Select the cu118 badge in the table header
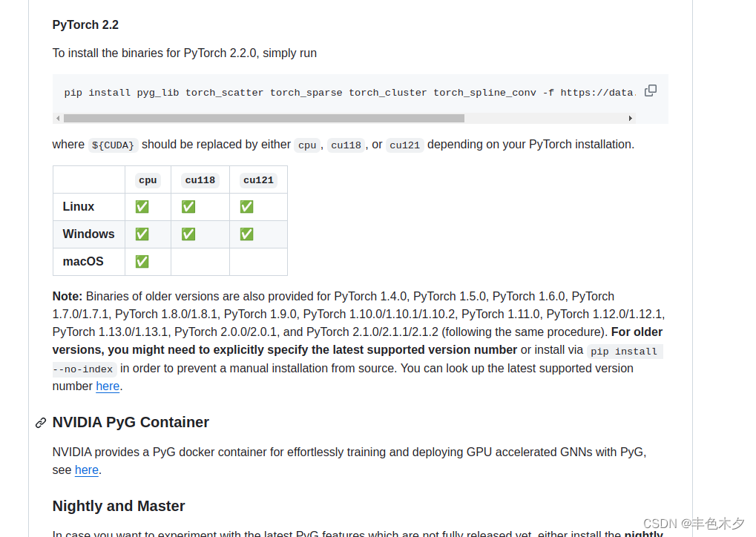 pos(200,179)
